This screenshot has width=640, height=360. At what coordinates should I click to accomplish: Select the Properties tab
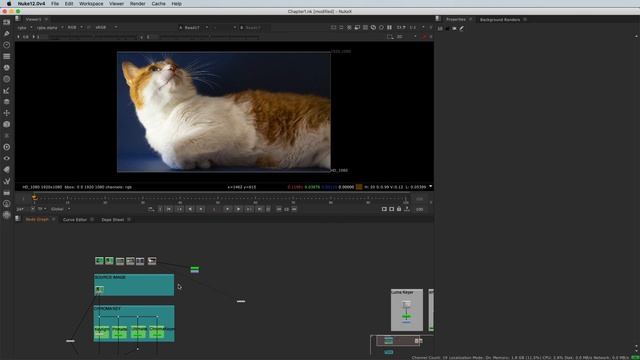(456, 19)
